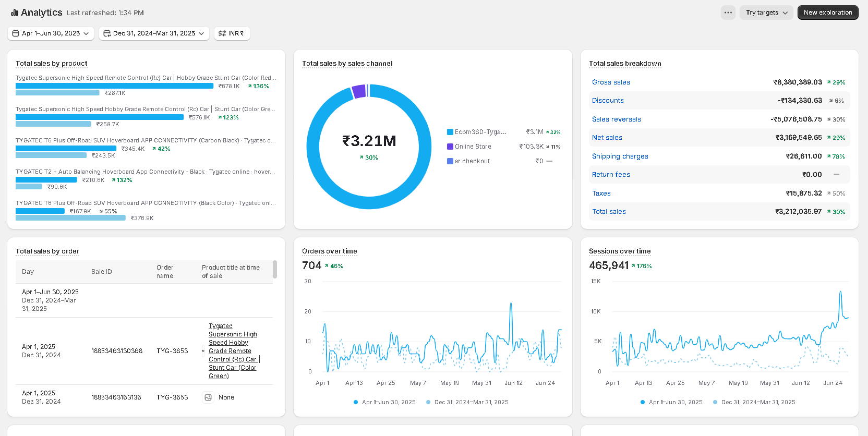The height and width of the screenshot is (436, 868).
Task: Click the calendar icon in Apr 1–Jun 30 picker
Action: pos(16,33)
